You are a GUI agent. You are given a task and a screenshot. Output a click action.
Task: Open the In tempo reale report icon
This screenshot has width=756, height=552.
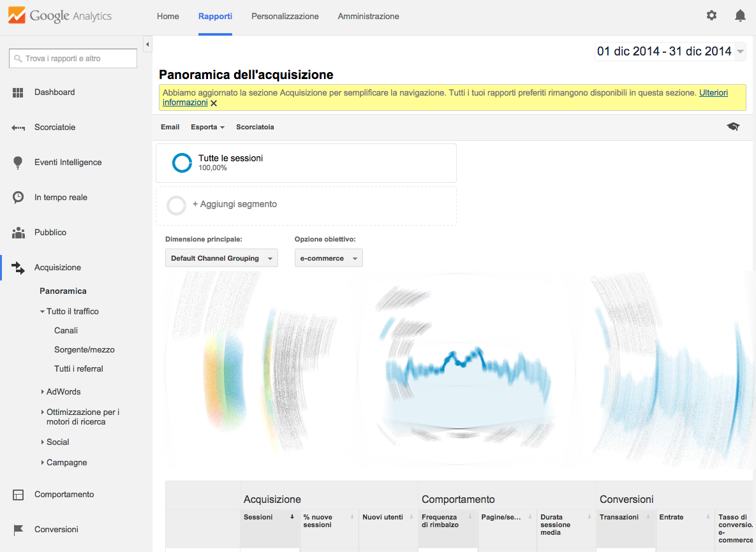click(x=18, y=197)
